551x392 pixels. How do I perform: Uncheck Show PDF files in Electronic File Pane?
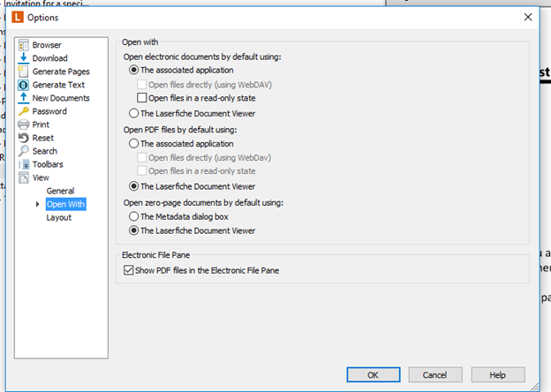(x=129, y=270)
